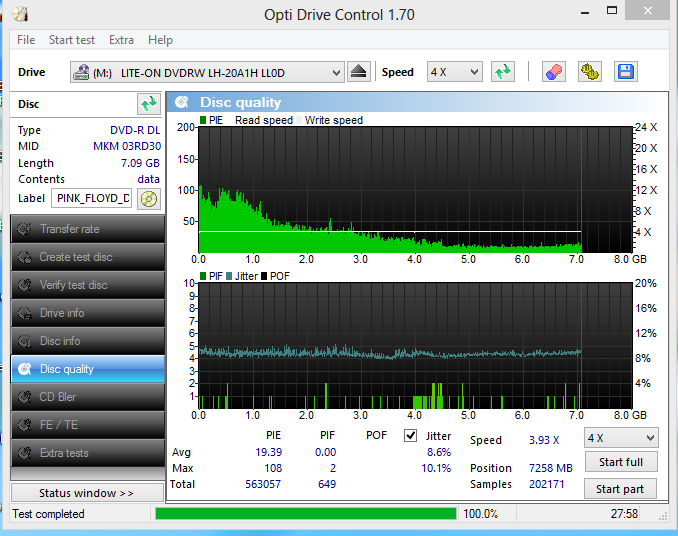Click the disc Label input field

[92, 198]
